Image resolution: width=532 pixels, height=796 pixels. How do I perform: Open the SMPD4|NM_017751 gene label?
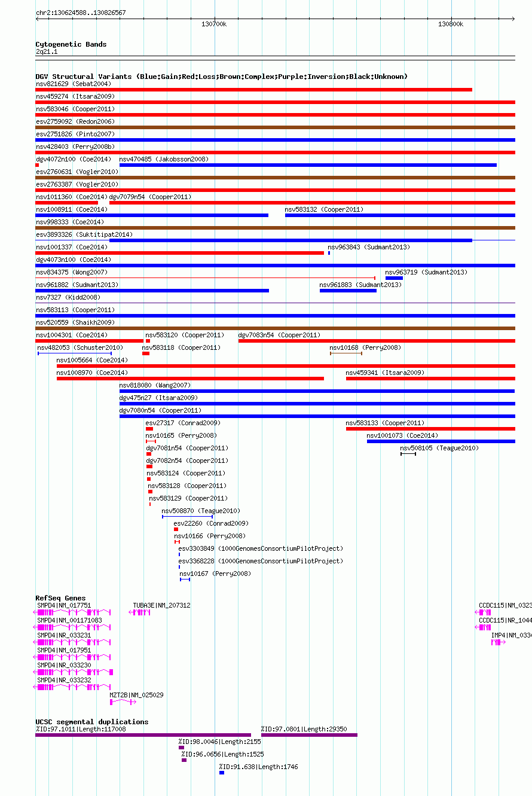coord(64,605)
